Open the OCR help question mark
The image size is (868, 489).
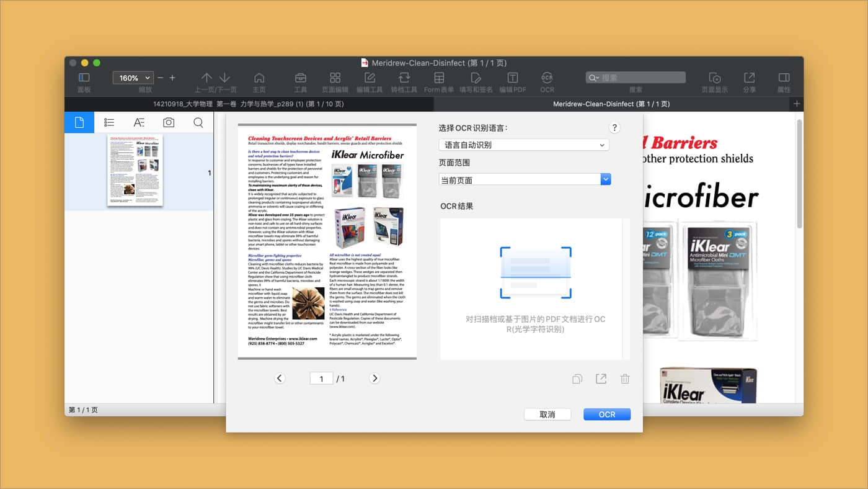614,128
